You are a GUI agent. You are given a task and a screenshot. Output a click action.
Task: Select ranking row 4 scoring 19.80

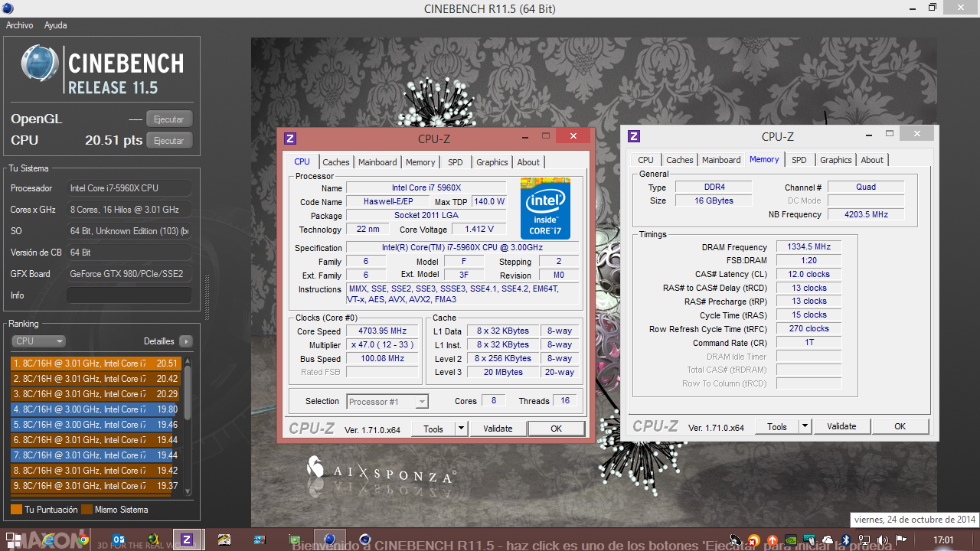96,409
